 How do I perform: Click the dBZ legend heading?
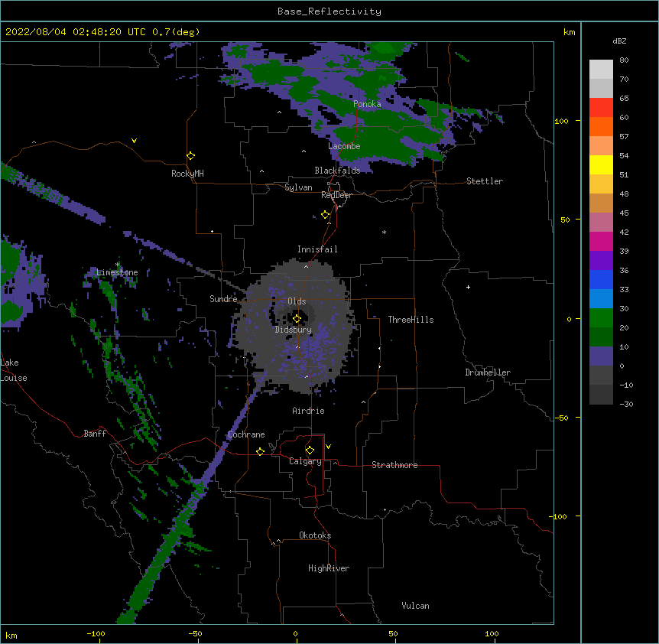(619, 41)
